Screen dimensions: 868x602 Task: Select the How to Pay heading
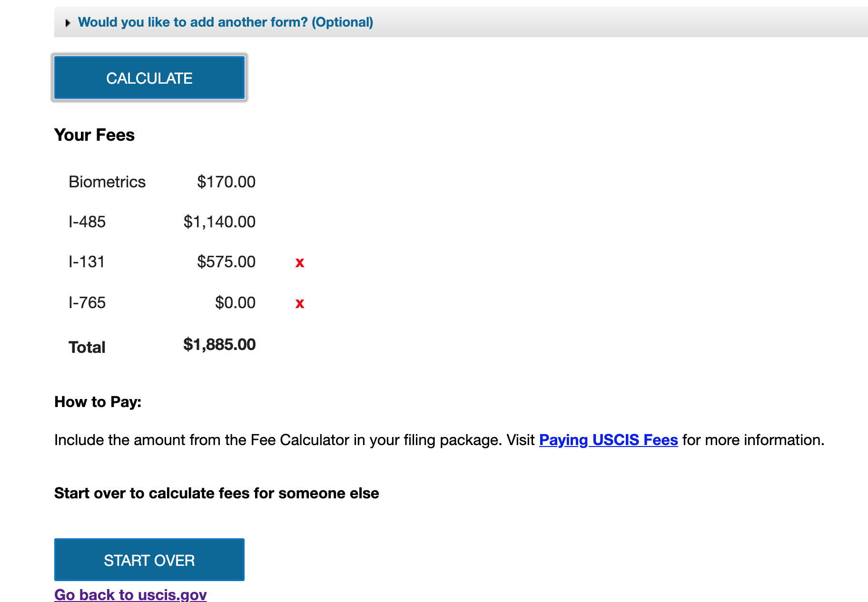tap(98, 402)
